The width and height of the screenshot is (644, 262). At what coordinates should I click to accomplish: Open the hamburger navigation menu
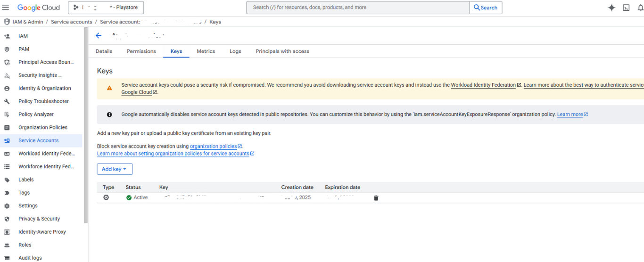(6, 8)
